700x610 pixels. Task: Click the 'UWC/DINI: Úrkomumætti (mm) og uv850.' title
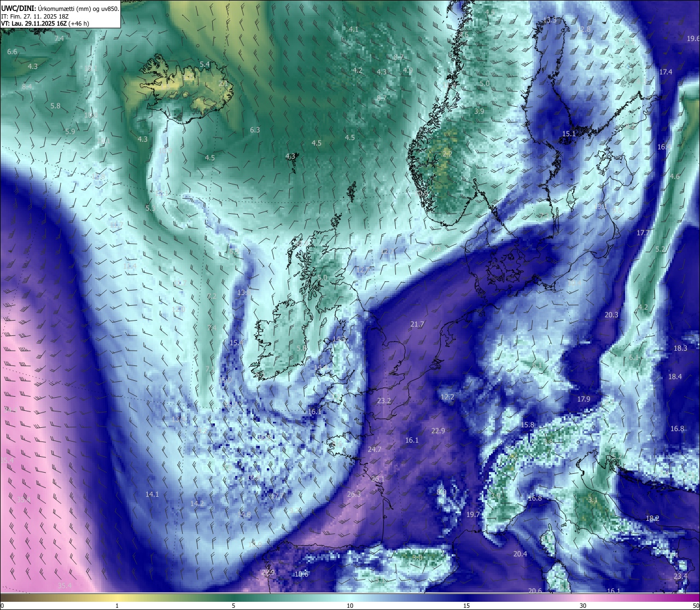[60, 9]
